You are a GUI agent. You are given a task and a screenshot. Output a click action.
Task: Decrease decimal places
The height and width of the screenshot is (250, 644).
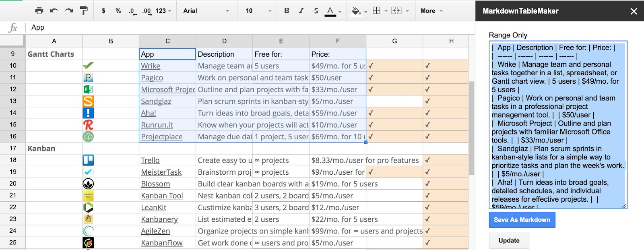132,11
